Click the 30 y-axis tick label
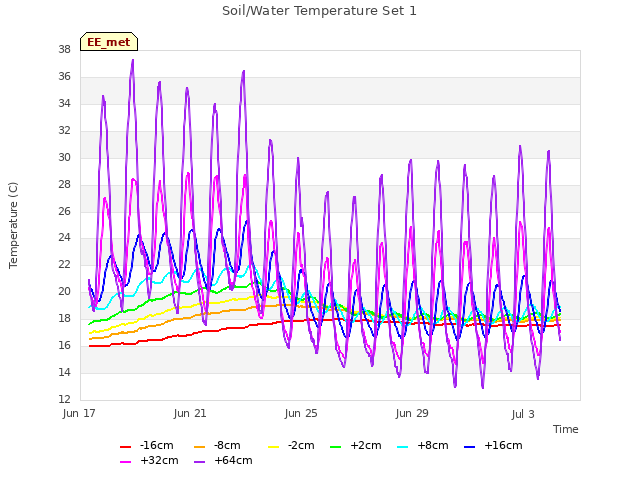 point(64,157)
